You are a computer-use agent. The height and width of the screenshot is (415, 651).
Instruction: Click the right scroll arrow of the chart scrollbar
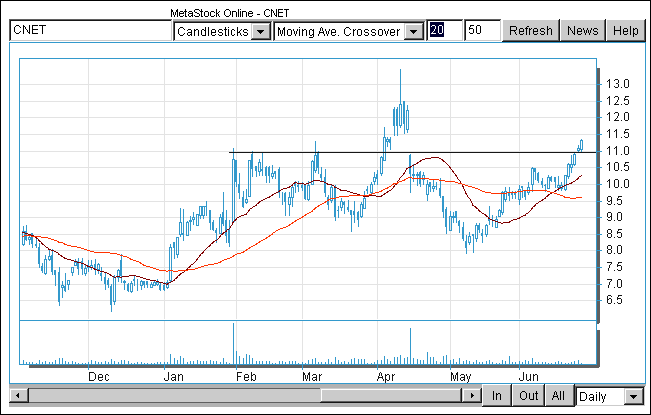[472, 395]
